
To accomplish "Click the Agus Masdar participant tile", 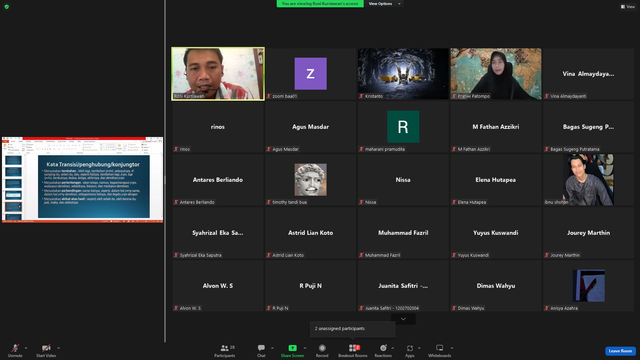I will coord(311,127).
